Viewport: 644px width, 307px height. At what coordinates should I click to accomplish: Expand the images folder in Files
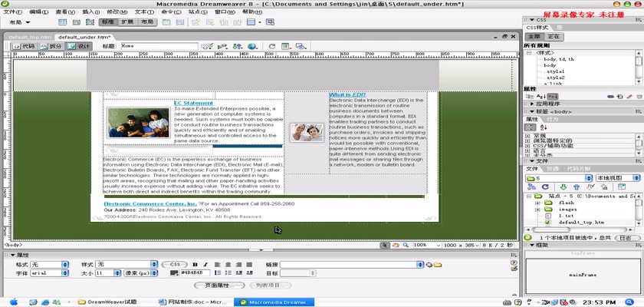[537, 210]
